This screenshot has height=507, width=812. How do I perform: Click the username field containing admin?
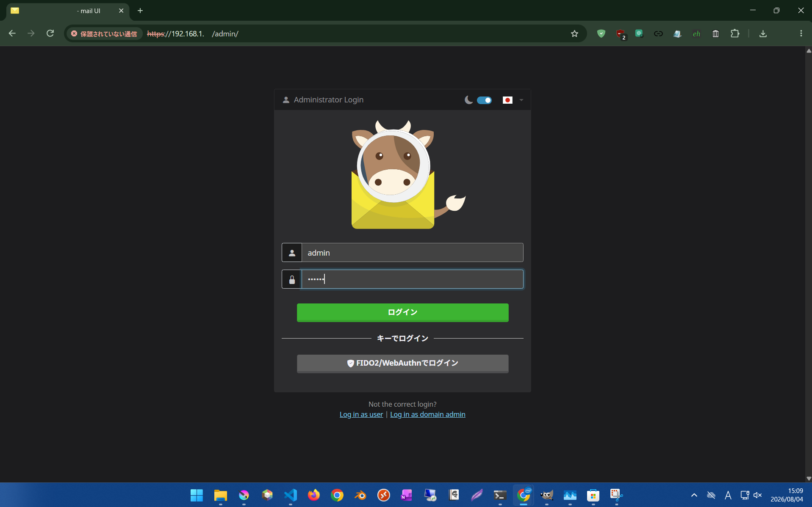tap(412, 253)
